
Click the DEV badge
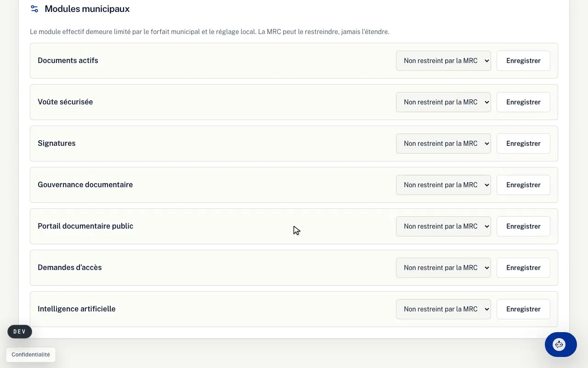tap(20, 332)
